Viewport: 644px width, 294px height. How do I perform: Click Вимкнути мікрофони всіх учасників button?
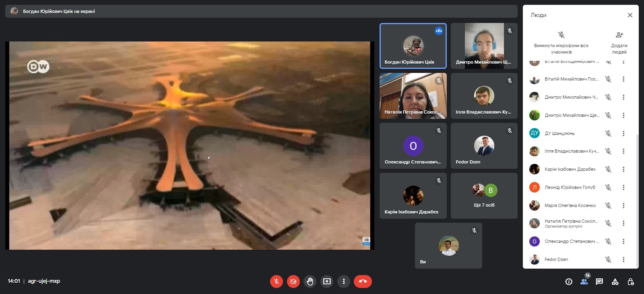[x=561, y=42]
